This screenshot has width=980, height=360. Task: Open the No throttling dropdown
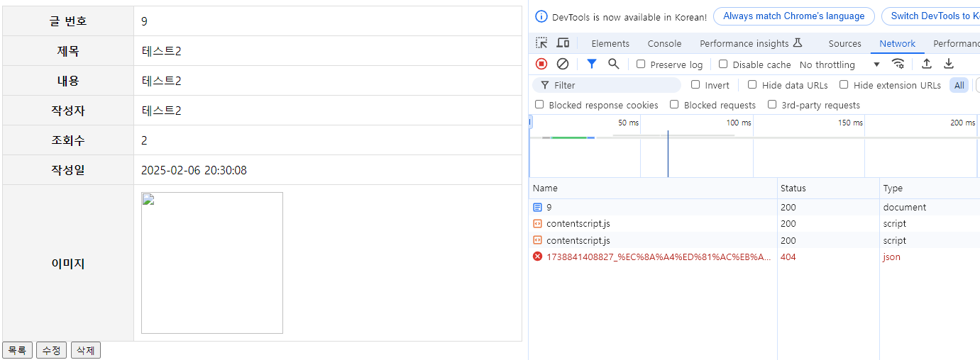coord(839,64)
